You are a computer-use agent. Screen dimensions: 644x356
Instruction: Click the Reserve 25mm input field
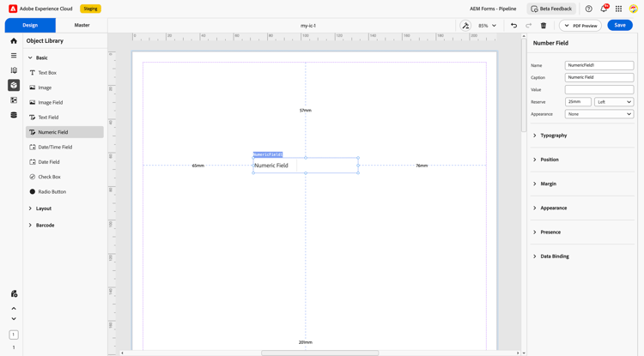coord(578,102)
